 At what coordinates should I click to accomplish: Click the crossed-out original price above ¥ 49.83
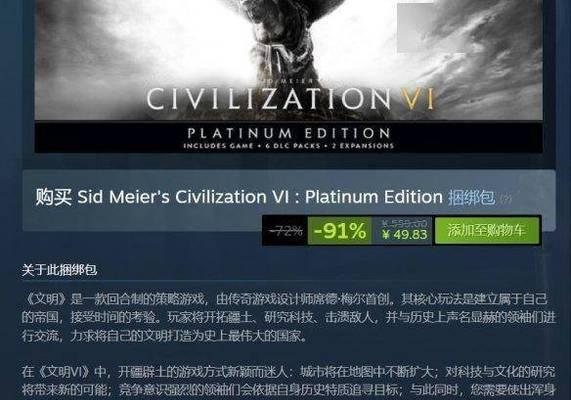(404, 222)
